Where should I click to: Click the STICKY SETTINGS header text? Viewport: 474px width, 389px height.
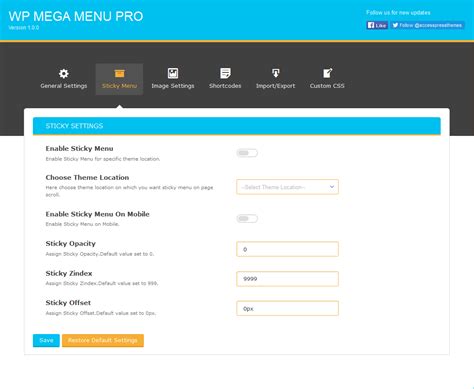pos(74,126)
